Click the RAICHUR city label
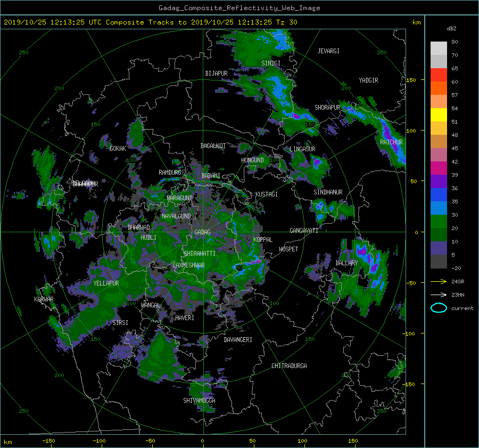The height and width of the screenshot is (448, 479). (391, 142)
